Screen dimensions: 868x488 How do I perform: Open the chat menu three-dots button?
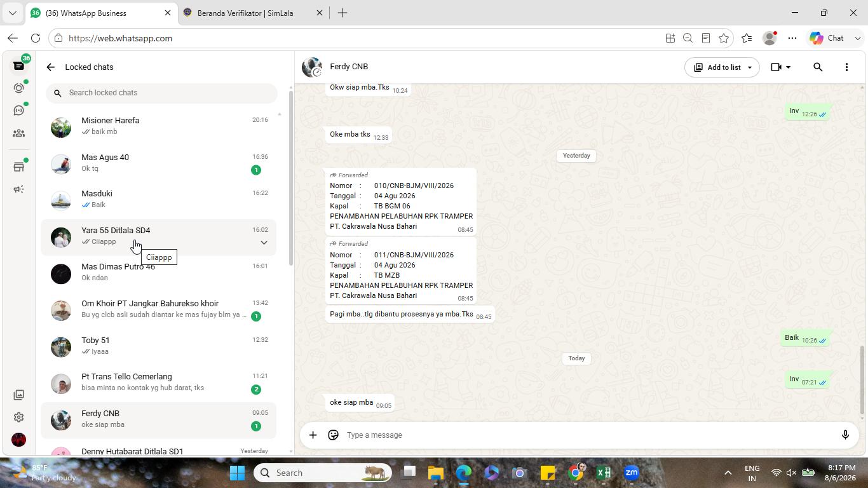[846, 67]
